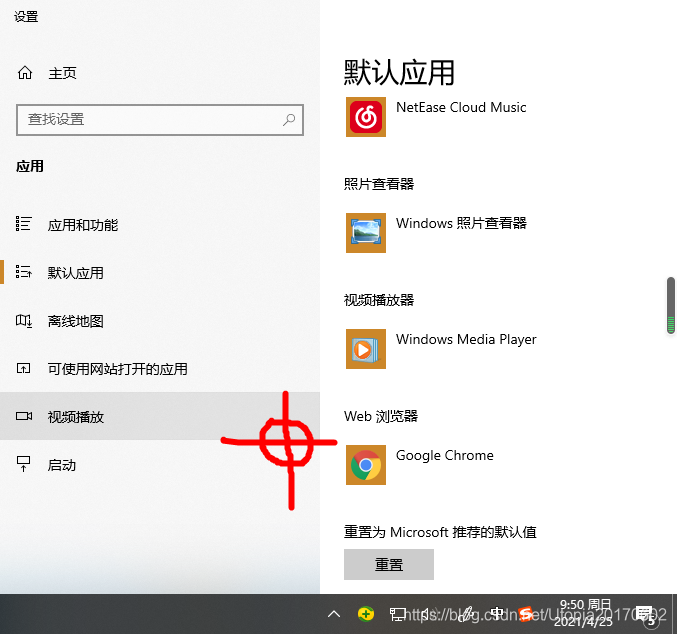The image size is (677, 634).
Task: Click the Windows 照片查看器 app icon
Action: (x=366, y=233)
